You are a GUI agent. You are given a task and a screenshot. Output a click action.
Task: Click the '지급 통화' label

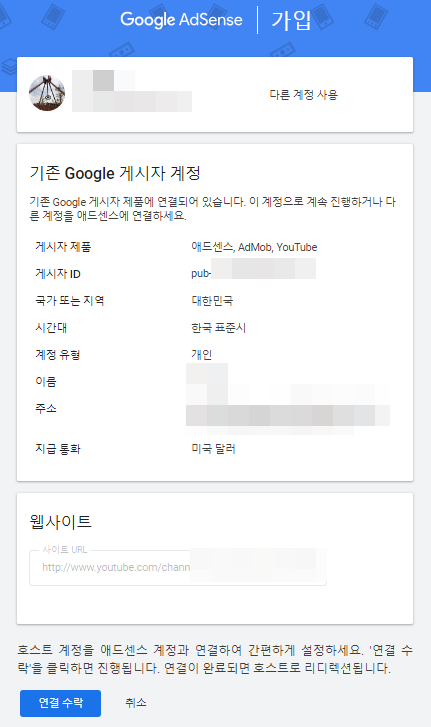(58, 449)
